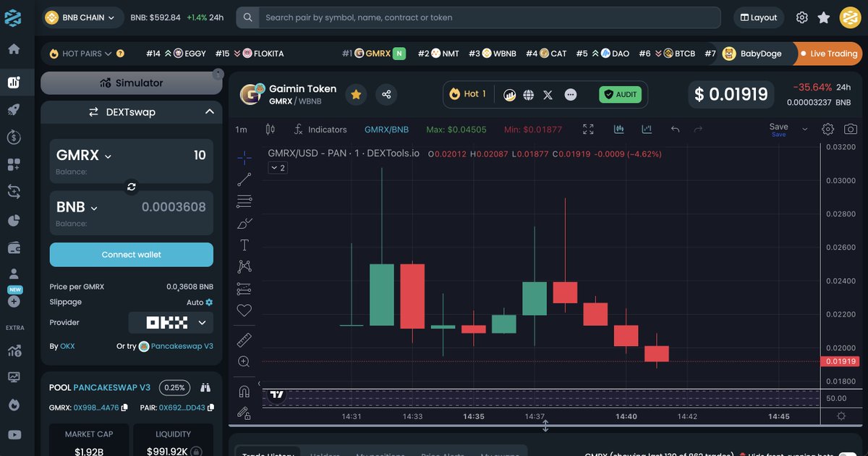Collapse the DEXTswap panel

click(209, 111)
